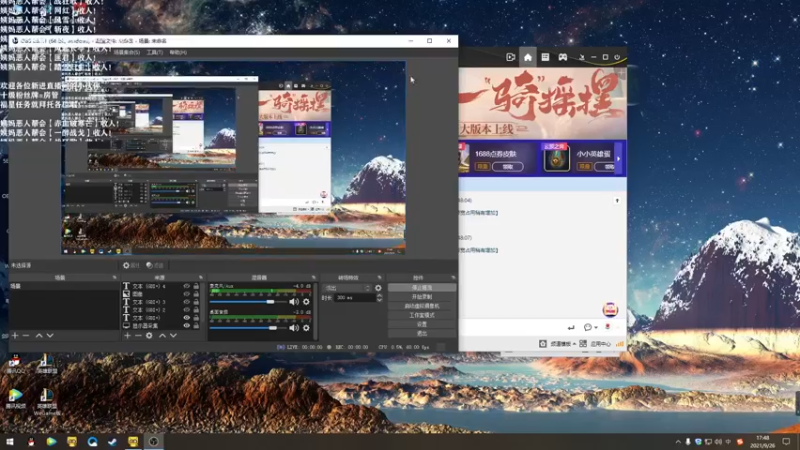The width and height of the screenshot is (800, 450).
Task: Open the home tab in streaming companion
Action: [x=528, y=57]
